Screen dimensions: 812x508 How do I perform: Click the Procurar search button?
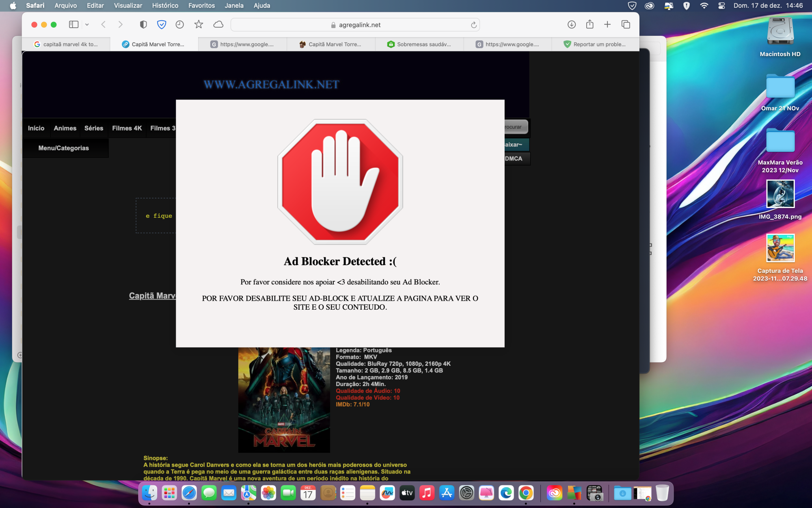[x=512, y=127]
